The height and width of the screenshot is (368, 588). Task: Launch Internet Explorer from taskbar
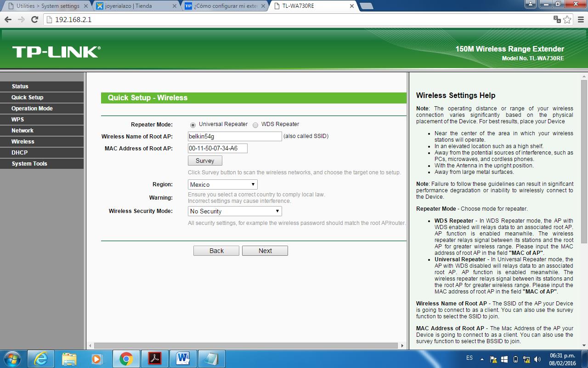point(40,359)
